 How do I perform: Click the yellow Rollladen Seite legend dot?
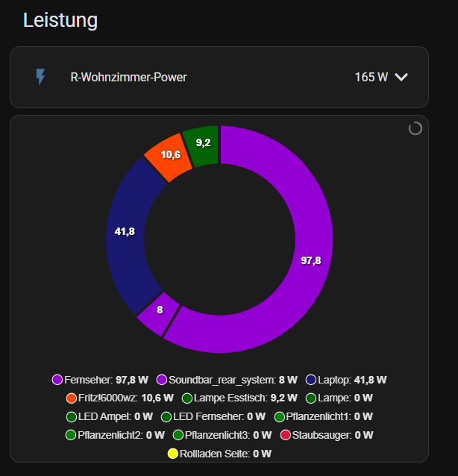[x=173, y=453]
